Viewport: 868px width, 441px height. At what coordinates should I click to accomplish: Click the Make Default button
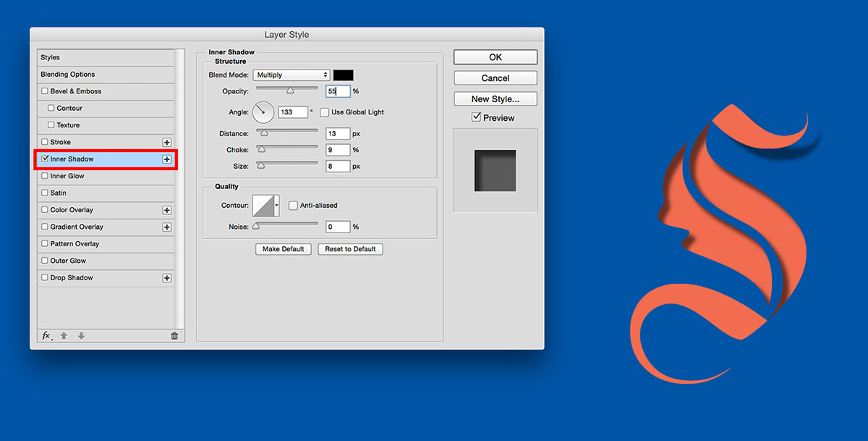(283, 249)
